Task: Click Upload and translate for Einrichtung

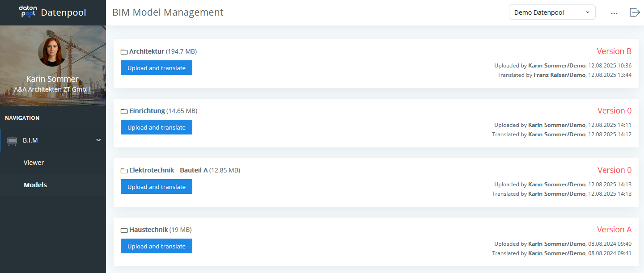Action: click(x=157, y=127)
